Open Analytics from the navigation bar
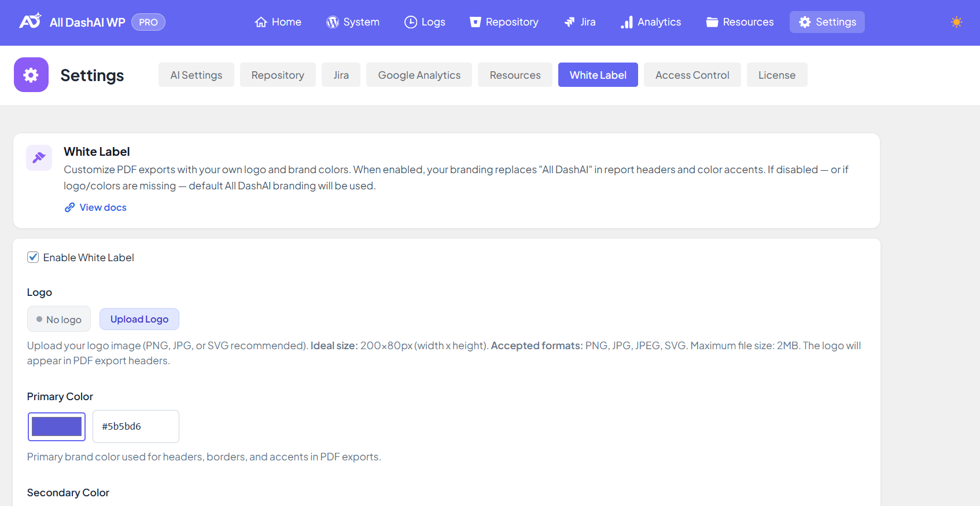980x509 pixels. [x=651, y=22]
